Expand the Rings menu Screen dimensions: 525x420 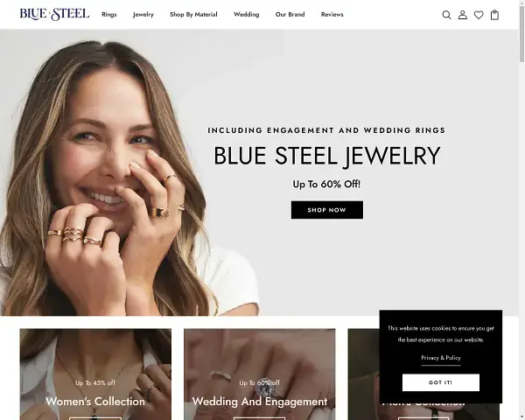(x=109, y=14)
